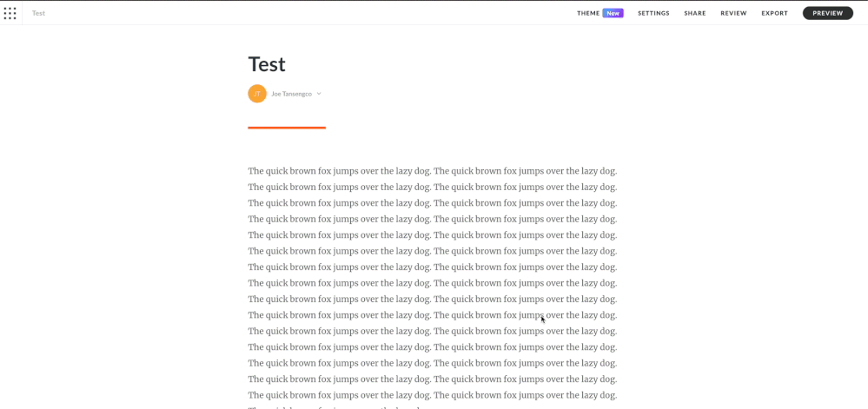Click the JT author avatar
This screenshot has width=868, height=409.
tap(257, 94)
